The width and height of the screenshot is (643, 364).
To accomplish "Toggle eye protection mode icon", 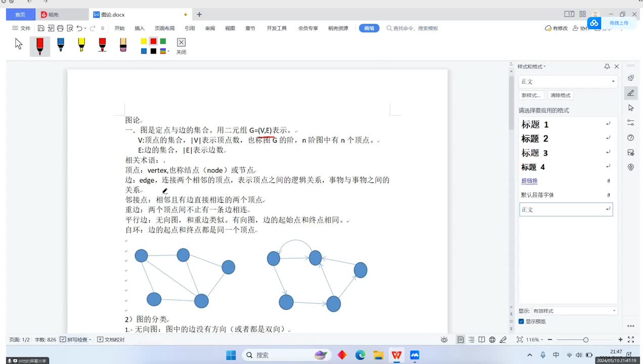I will point(444,340).
